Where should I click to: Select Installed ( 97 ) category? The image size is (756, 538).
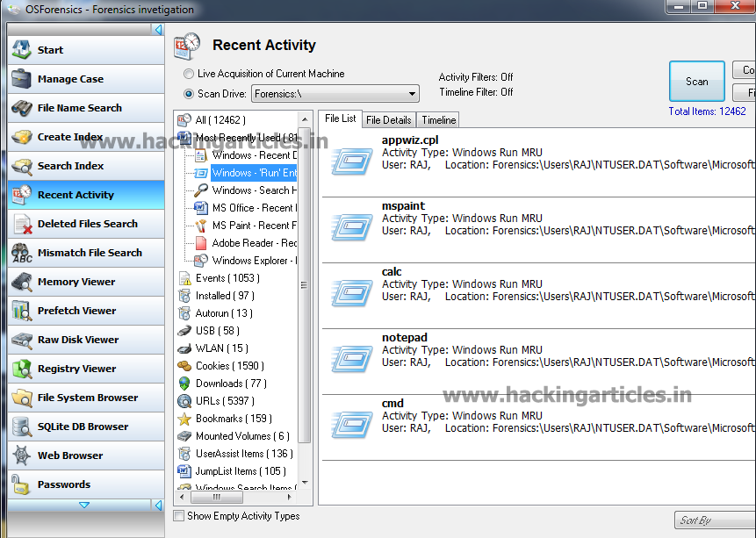pos(217,296)
